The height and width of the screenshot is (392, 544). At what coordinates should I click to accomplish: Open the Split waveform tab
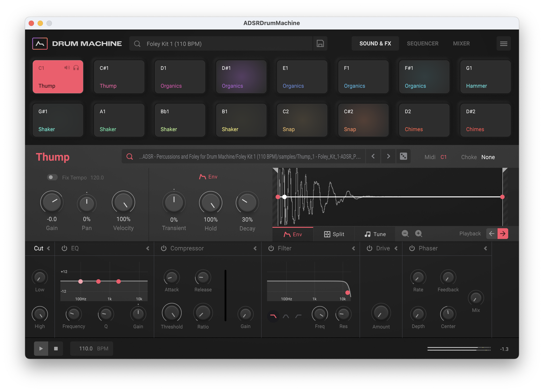[x=334, y=234]
